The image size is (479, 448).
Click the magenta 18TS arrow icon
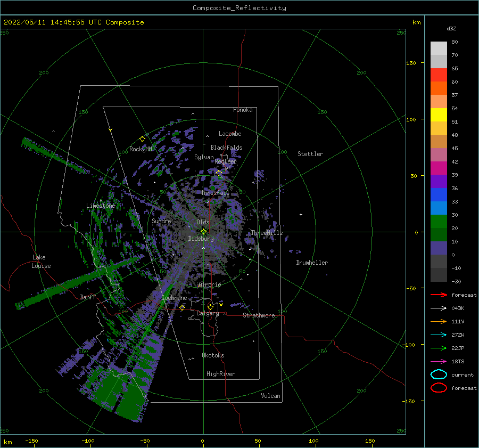(x=439, y=362)
